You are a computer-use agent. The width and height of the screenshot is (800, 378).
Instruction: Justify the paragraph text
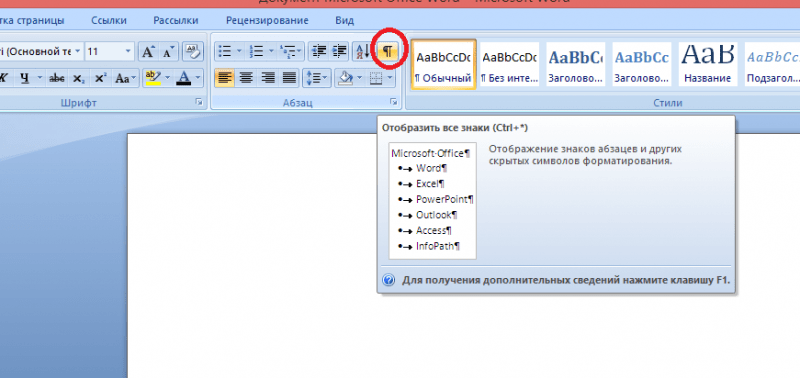pos(289,78)
